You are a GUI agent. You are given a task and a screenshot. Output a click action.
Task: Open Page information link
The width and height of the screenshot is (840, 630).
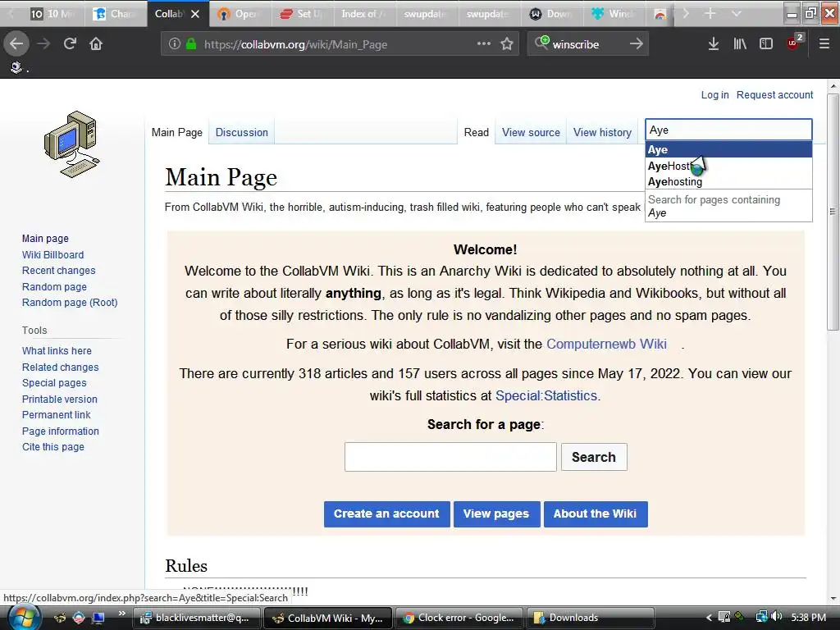[x=60, y=431]
